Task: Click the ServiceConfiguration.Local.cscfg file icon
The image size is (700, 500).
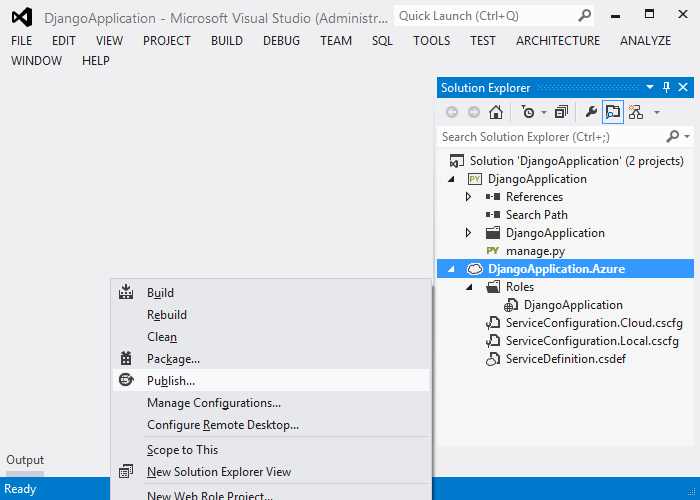Action: pyautogui.click(x=493, y=341)
